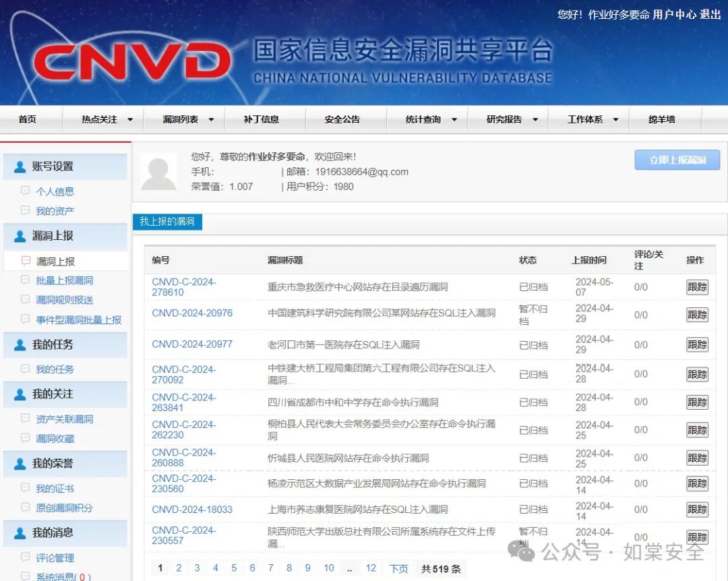Click 跟踪 for the 老河口市第一医院 row
728x581 pixels.
(698, 345)
